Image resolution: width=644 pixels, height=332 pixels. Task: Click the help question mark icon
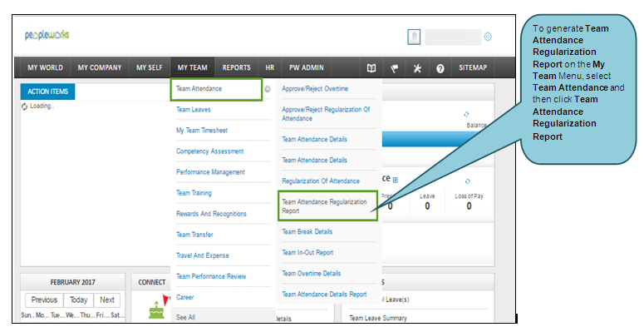pos(440,68)
